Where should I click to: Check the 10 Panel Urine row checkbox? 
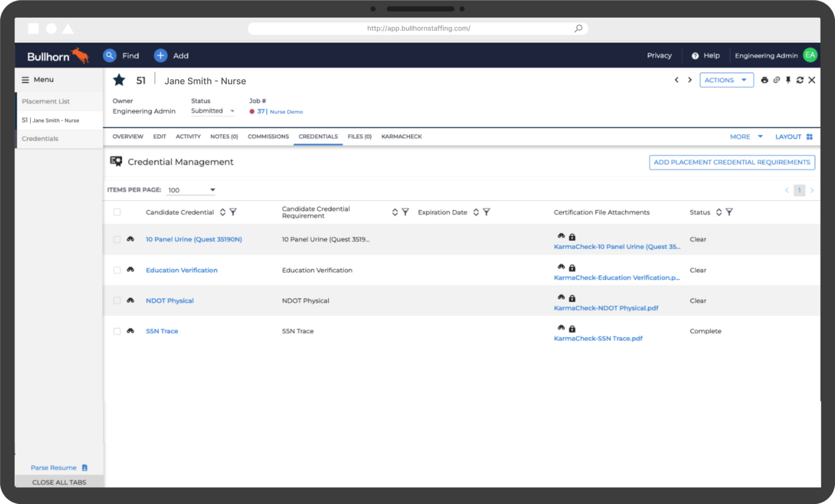click(x=117, y=240)
